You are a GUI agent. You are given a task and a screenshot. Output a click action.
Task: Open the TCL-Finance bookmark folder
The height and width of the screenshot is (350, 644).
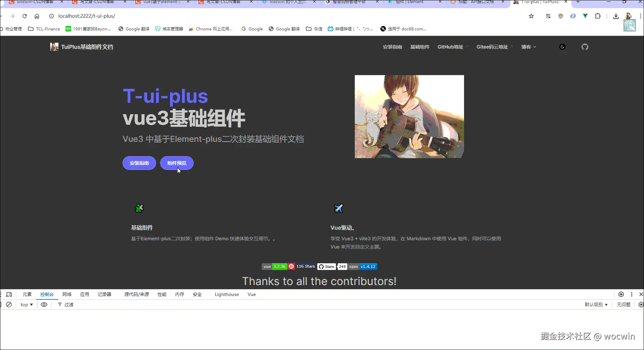[x=44, y=29]
